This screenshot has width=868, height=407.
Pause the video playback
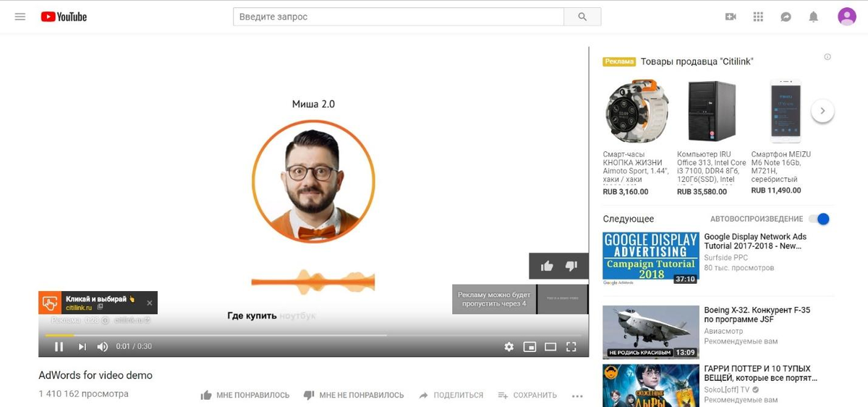tap(59, 346)
